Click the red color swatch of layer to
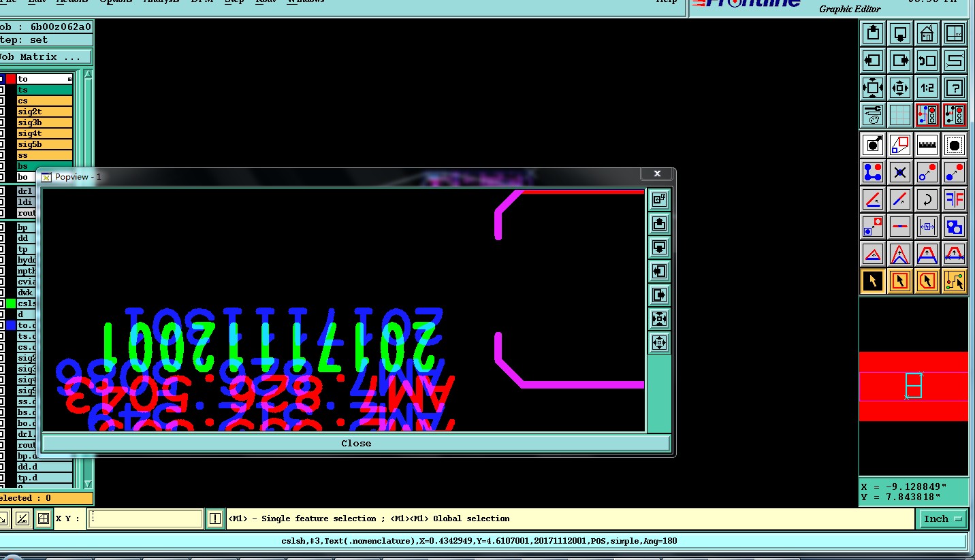The height and width of the screenshot is (560, 975). (x=11, y=79)
